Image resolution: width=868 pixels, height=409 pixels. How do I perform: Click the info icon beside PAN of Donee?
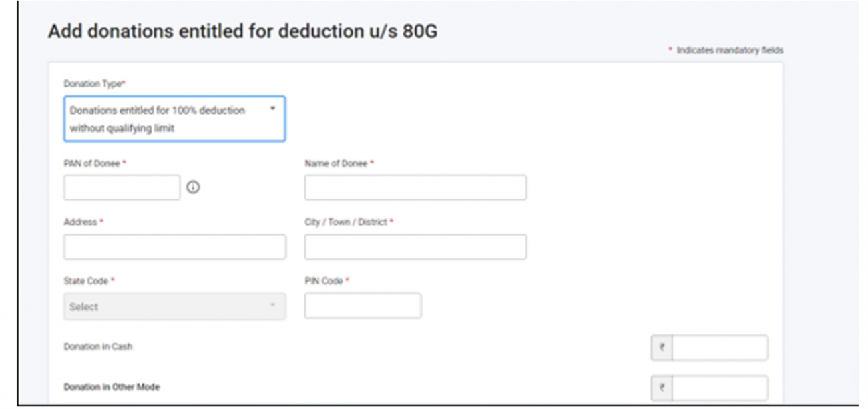point(192,187)
